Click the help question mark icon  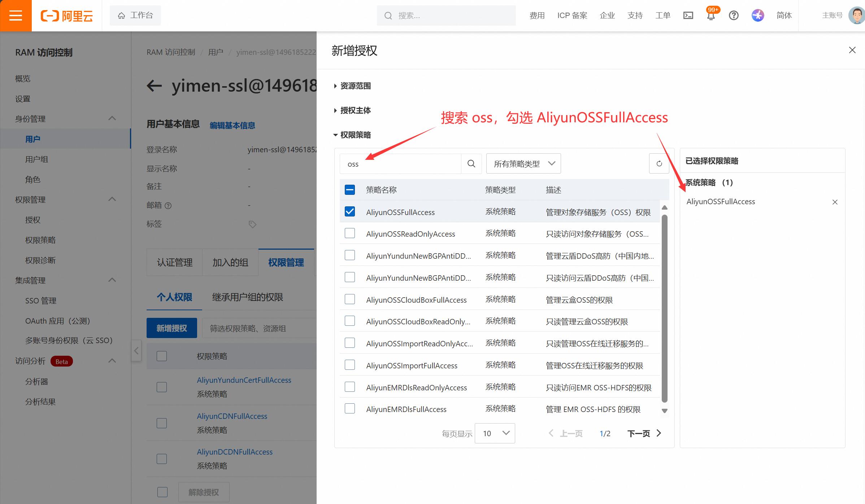click(734, 16)
